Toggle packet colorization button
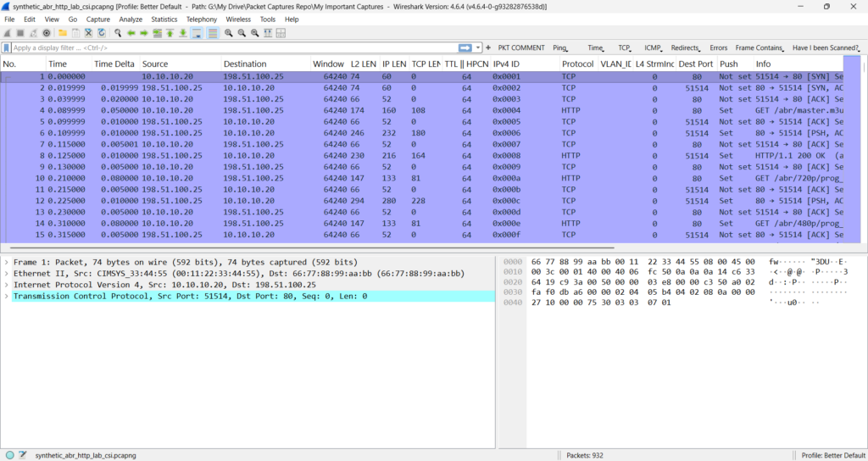Viewport: 868px width, 461px height. point(212,33)
